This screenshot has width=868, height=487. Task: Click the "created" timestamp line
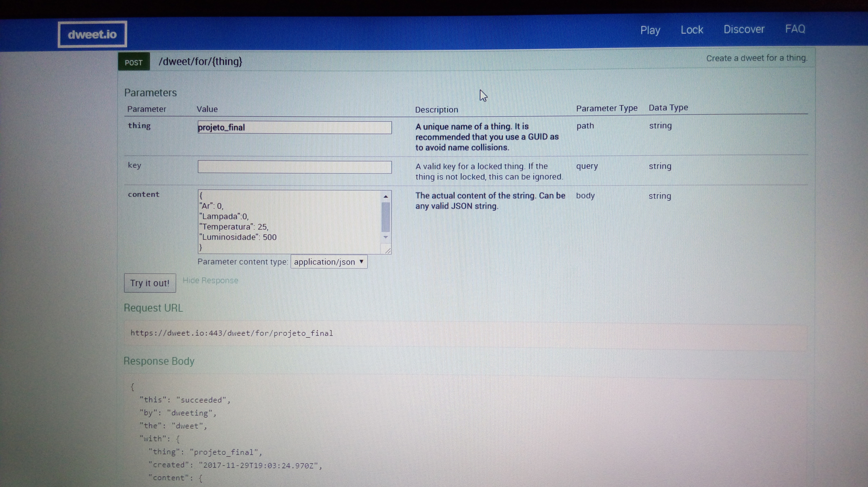235,465
